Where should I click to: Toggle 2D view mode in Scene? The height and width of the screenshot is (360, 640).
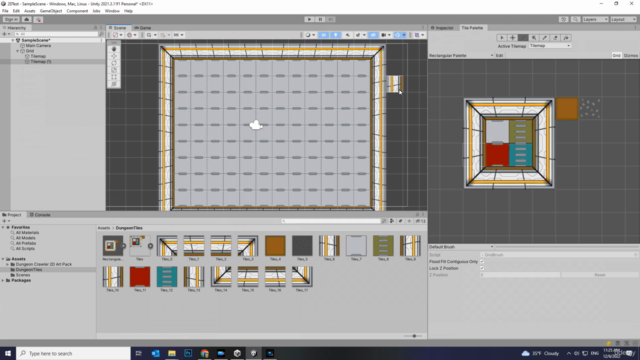pyautogui.click(x=323, y=35)
